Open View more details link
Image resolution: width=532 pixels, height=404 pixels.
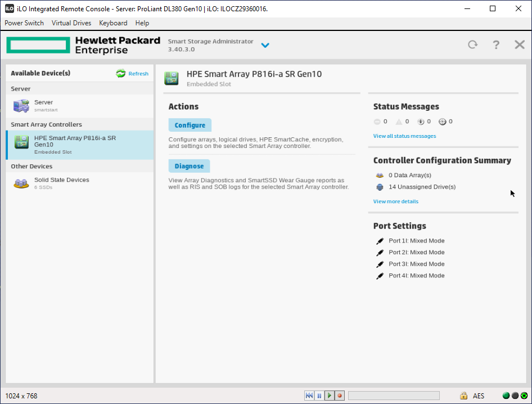pyautogui.click(x=395, y=201)
